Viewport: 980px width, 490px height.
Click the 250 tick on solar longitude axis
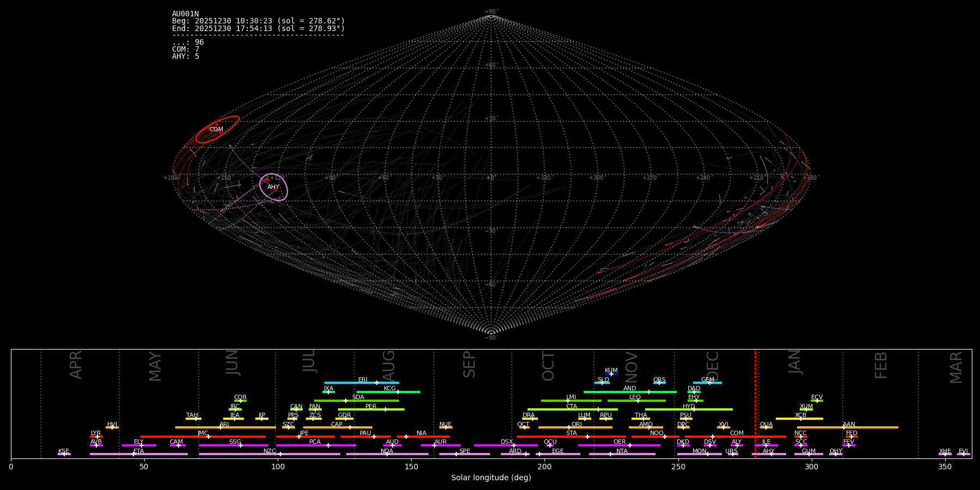pos(678,467)
